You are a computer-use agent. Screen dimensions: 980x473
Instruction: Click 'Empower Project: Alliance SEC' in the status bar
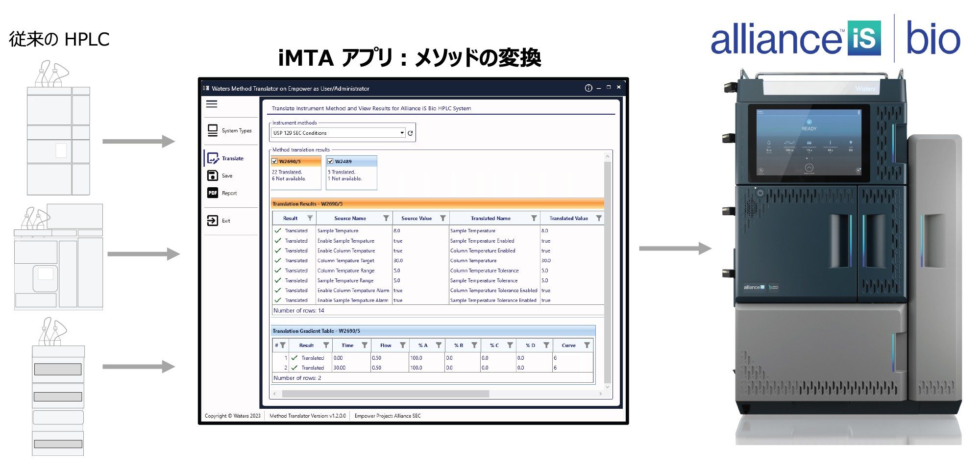tap(388, 416)
